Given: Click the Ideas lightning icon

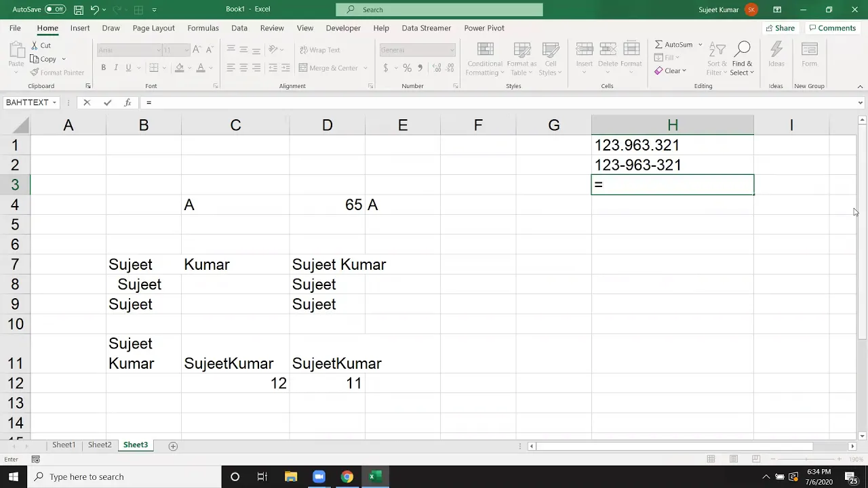Looking at the screenshot, I should [x=776, y=50].
